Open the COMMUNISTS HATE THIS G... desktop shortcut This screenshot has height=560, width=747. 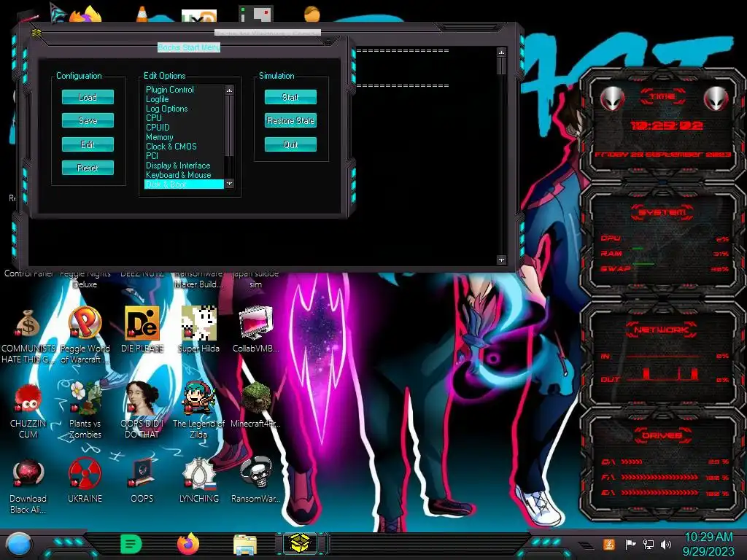28,336
